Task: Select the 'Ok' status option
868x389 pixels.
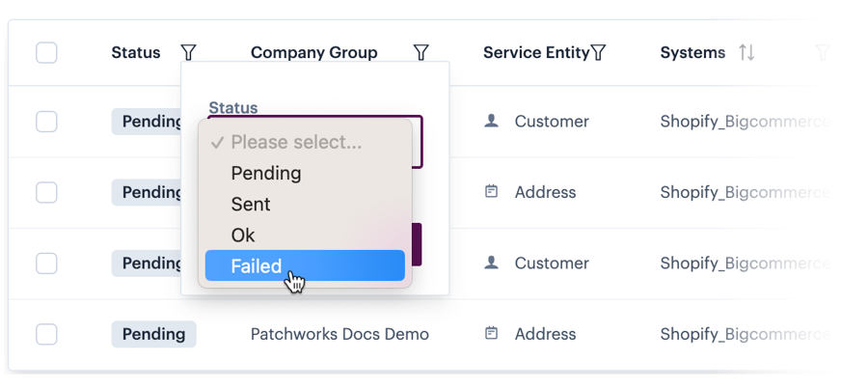Action: click(243, 236)
